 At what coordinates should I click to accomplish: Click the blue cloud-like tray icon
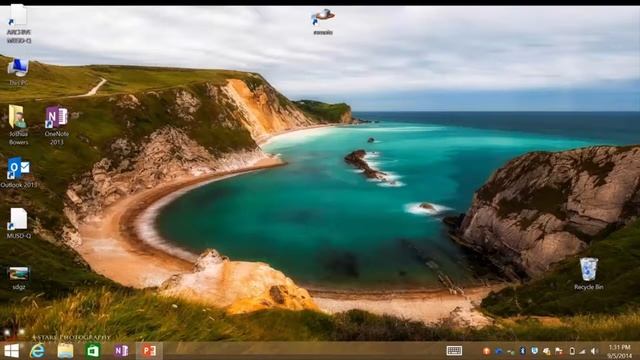pos(499,351)
